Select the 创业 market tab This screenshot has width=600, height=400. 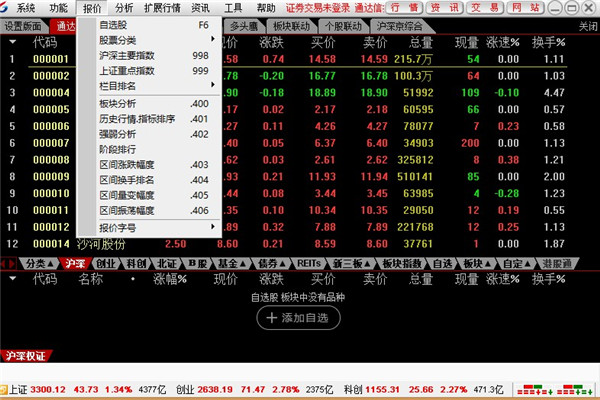tap(106, 264)
